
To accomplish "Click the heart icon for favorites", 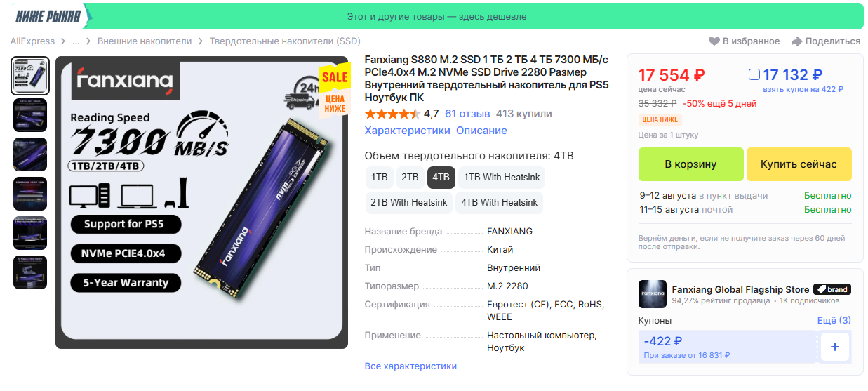I will click(714, 41).
